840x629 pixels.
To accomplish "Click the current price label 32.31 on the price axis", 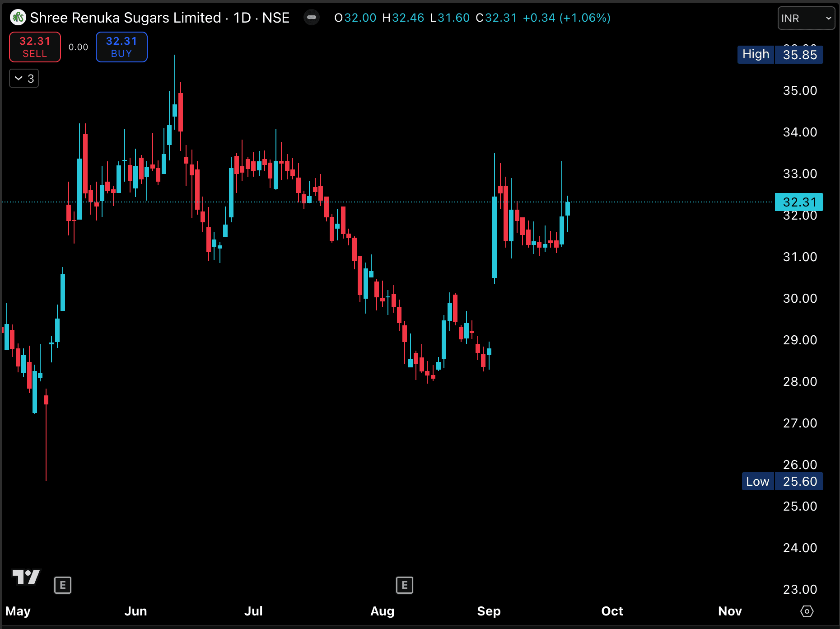I will click(799, 202).
